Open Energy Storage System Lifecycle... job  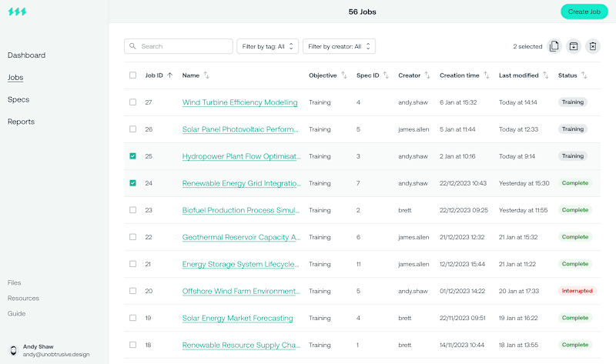click(x=240, y=264)
